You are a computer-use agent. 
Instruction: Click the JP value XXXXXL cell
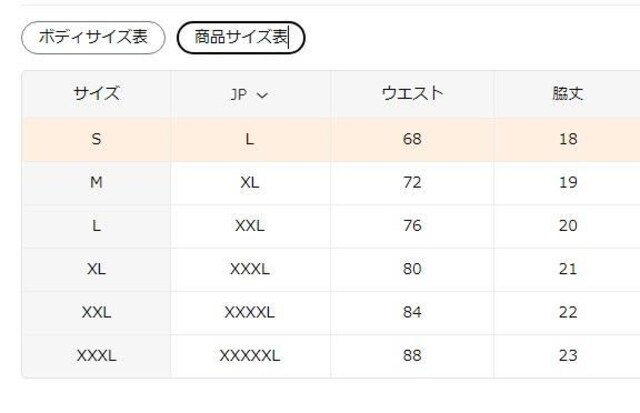[x=249, y=355]
